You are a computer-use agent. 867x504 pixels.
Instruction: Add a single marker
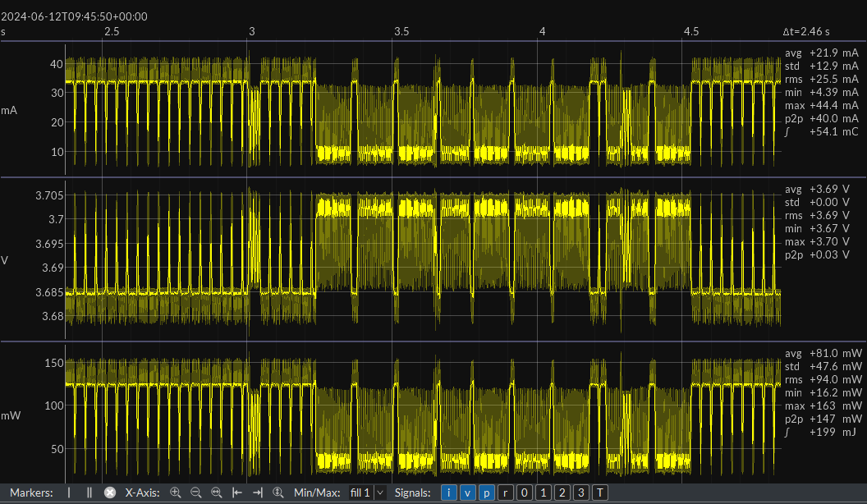[69, 493]
